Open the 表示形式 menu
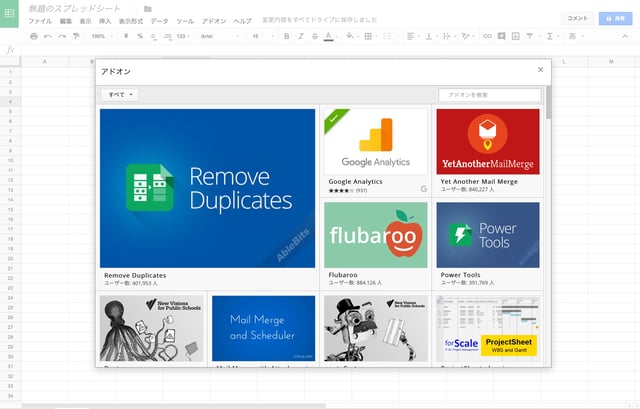 pyautogui.click(x=131, y=21)
